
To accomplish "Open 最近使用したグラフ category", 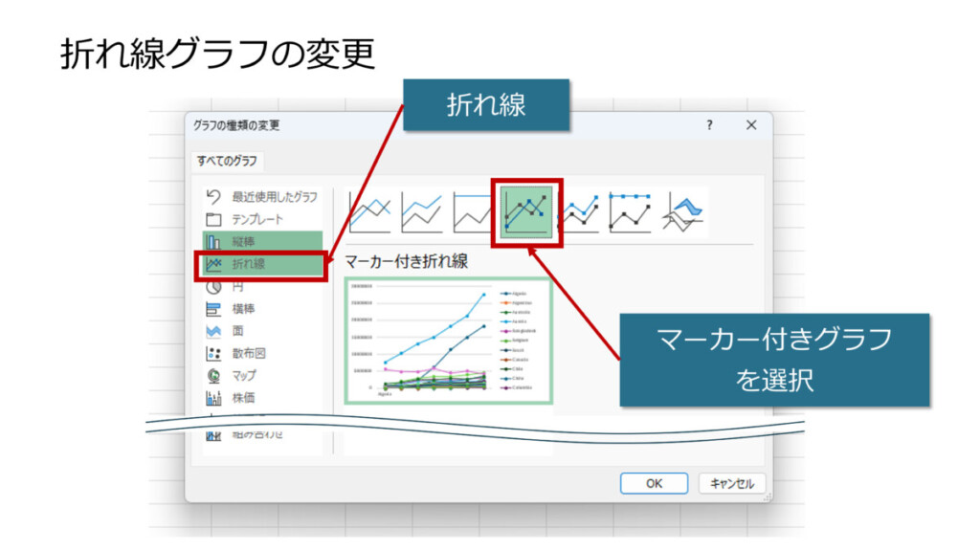I will click(274, 197).
